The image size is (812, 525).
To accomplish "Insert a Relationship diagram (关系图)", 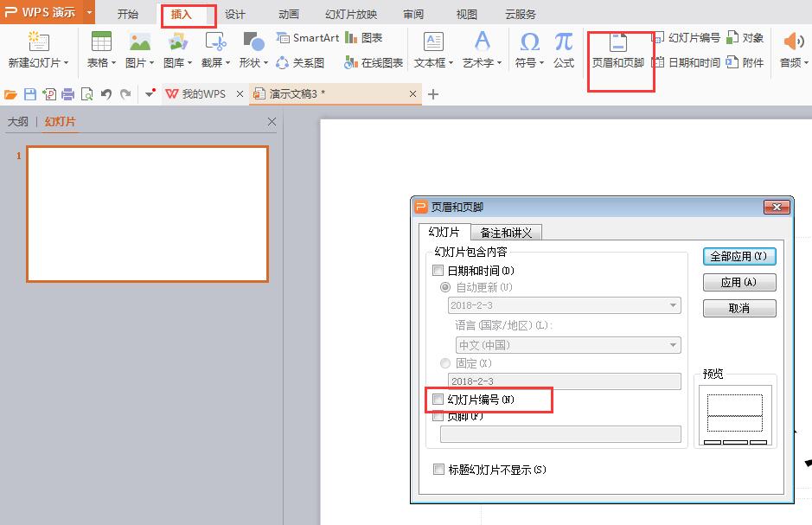I will click(x=300, y=62).
